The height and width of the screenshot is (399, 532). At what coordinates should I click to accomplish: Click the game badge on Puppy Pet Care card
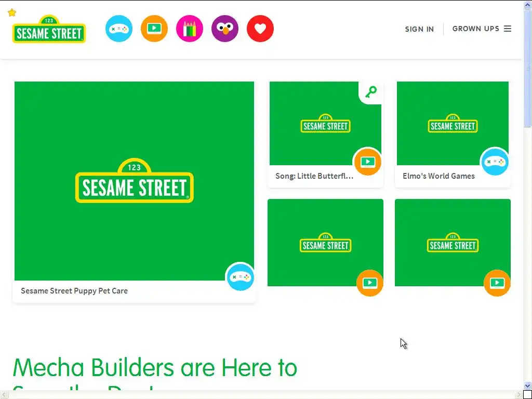coord(240,277)
